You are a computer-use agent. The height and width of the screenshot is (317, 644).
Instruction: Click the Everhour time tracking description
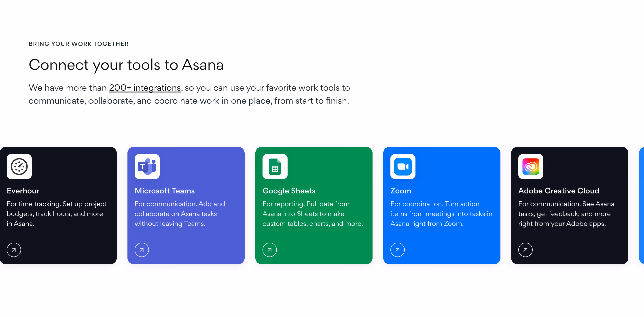pos(57,214)
